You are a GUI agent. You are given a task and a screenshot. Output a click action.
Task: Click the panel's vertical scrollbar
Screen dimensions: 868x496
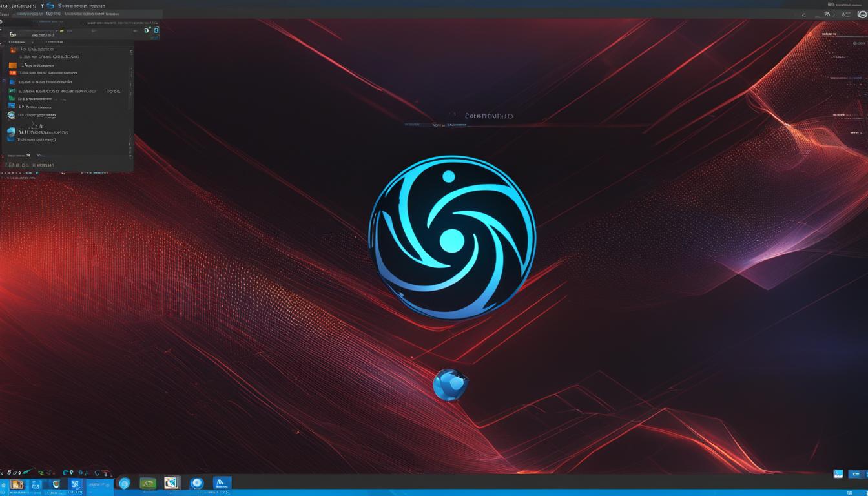pyautogui.click(x=131, y=97)
